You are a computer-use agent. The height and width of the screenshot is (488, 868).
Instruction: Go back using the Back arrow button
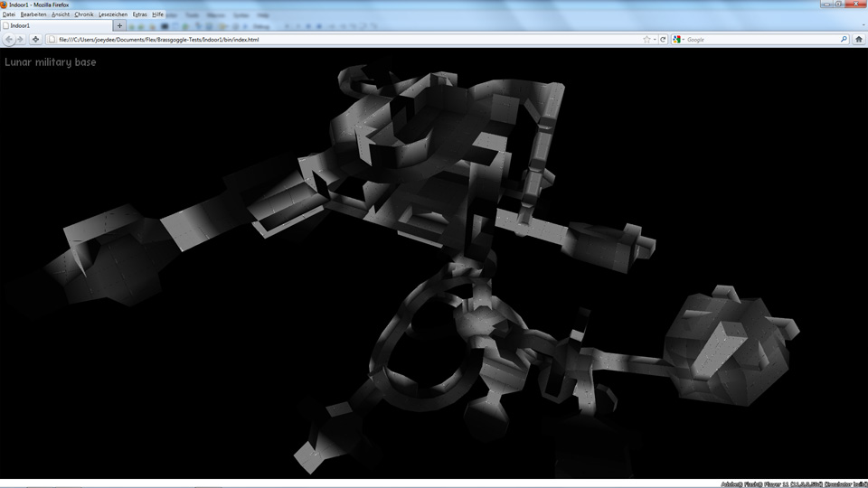tap(10, 40)
